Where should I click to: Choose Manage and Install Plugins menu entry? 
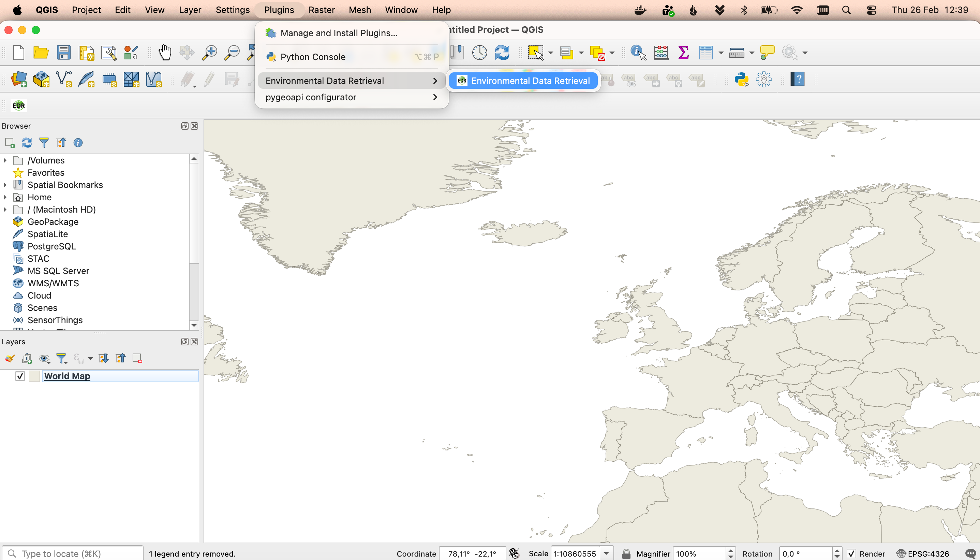[x=338, y=33]
